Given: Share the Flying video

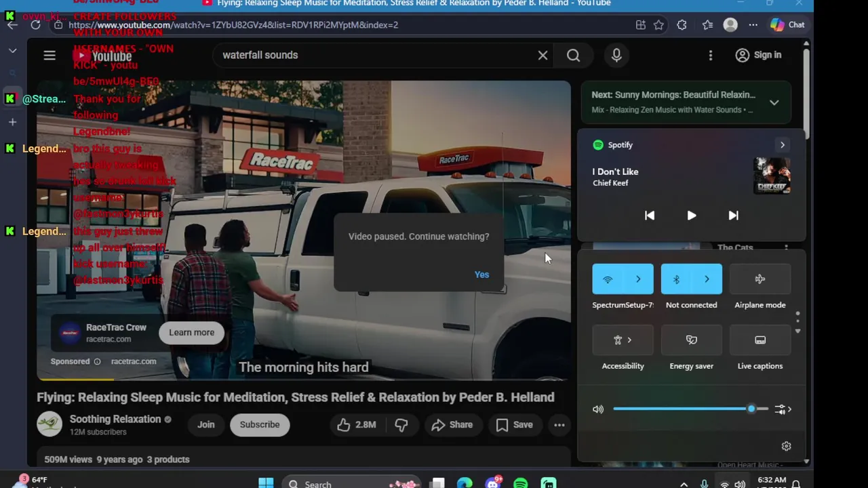Looking at the screenshot, I should 452,425.
